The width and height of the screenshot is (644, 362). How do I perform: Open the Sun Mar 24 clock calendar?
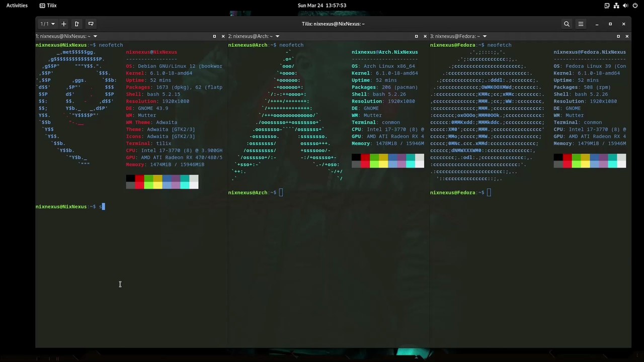(322, 6)
